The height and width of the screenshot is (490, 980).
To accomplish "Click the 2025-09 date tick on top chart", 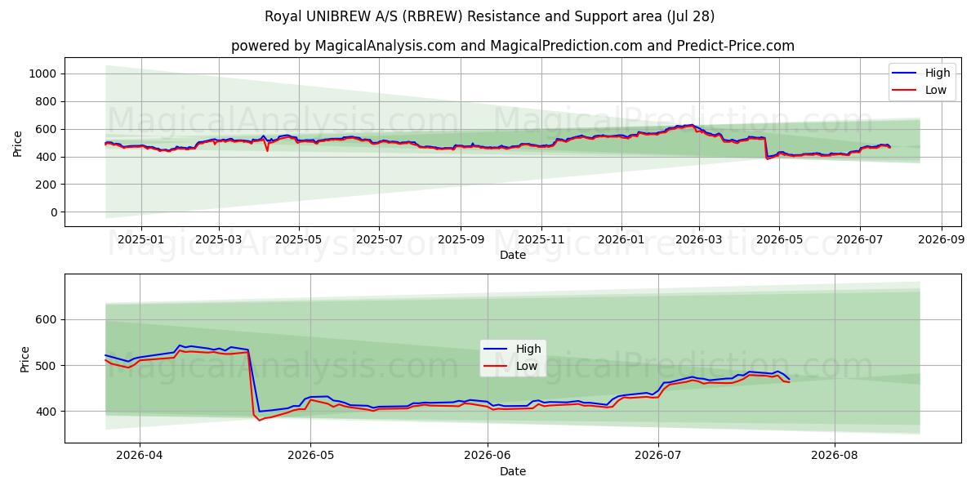I will click(x=461, y=240).
